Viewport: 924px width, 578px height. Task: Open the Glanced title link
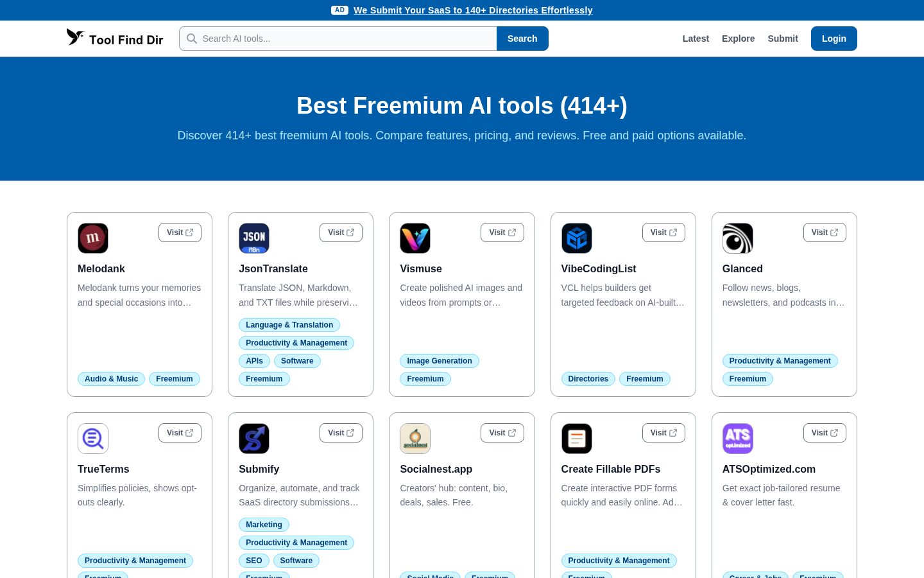[x=742, y=268]
